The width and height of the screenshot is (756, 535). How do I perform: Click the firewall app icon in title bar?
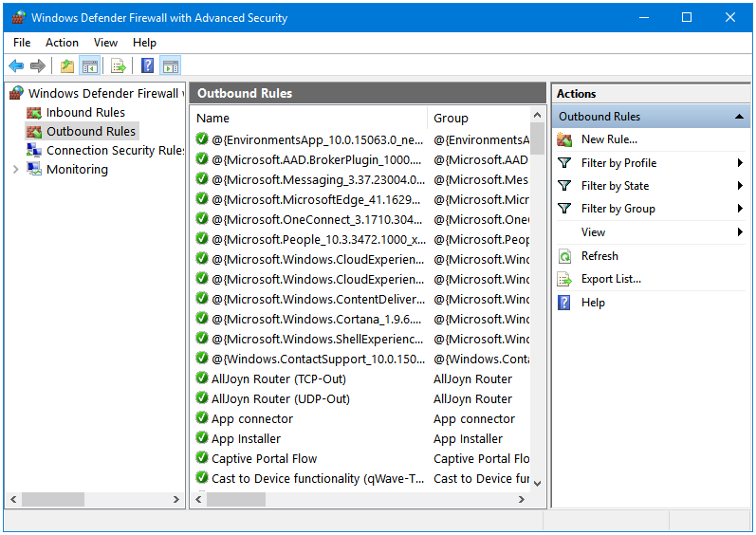pos(18,18)
